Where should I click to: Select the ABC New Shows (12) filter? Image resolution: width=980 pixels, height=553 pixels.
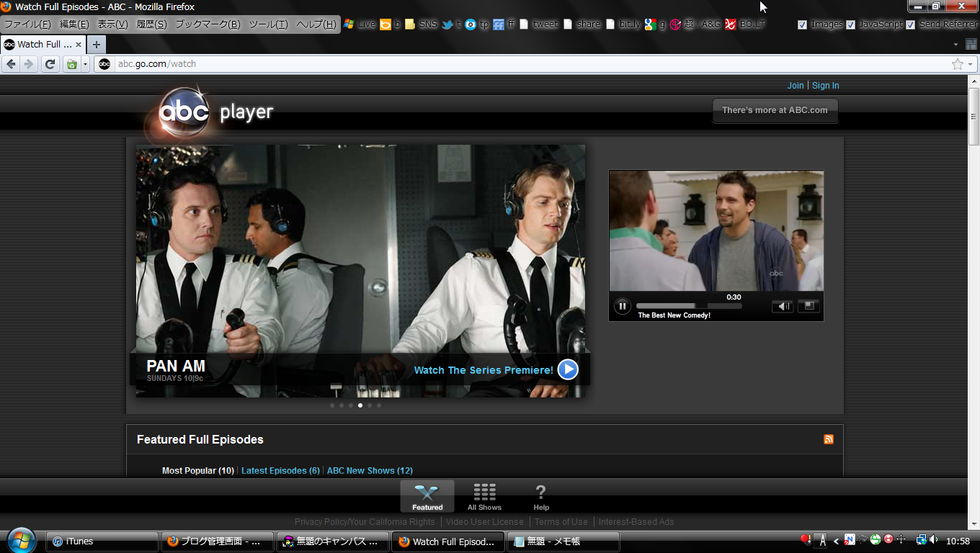370,471
